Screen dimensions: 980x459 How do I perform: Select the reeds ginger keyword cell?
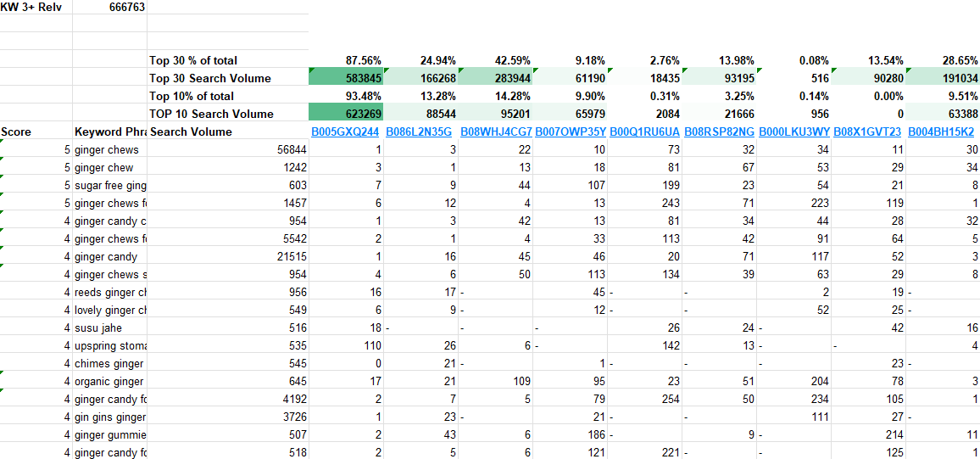coord(110,293)
